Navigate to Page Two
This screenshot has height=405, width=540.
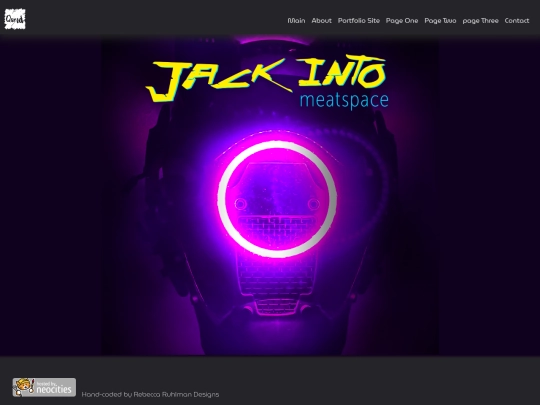440,21
